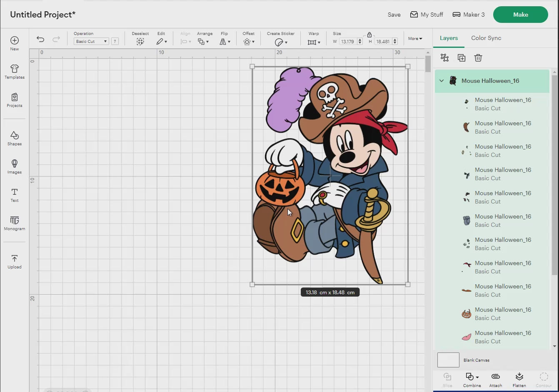Click the Deselect icon
The width and height of the screenshot is (559, 392).
pyautogui.click(x=140, y=42)
